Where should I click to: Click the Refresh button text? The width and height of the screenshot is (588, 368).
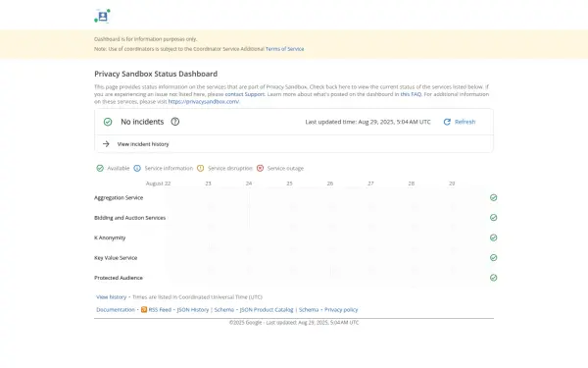pos(465,122)
